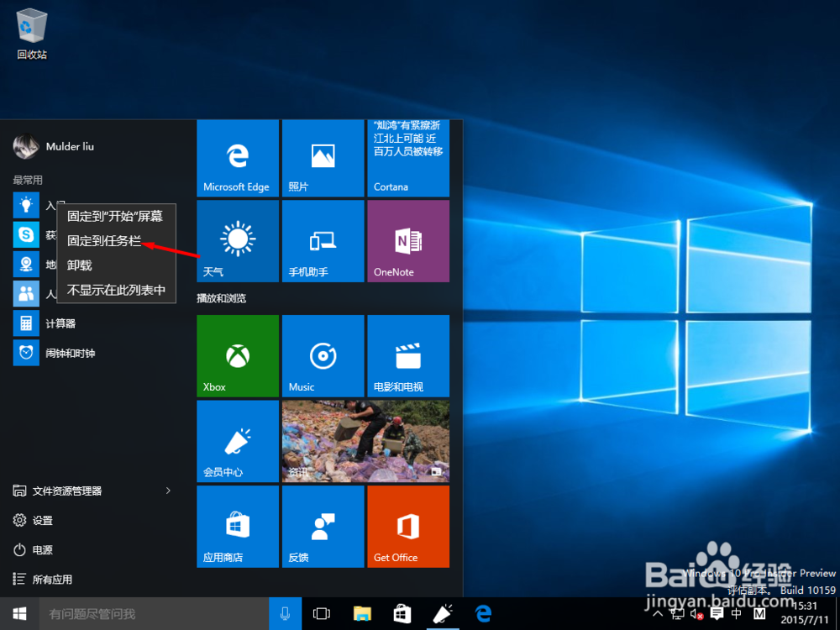This screenshot has height=630, width=840.
Task: Click the 播放和浏览 group heading
Action: pyautogui.click(x=221, y=298)
